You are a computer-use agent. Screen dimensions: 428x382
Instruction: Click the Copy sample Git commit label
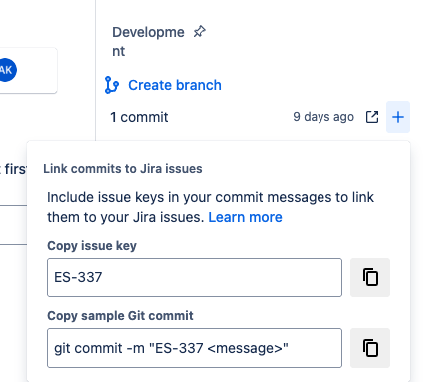coord(120,316)
